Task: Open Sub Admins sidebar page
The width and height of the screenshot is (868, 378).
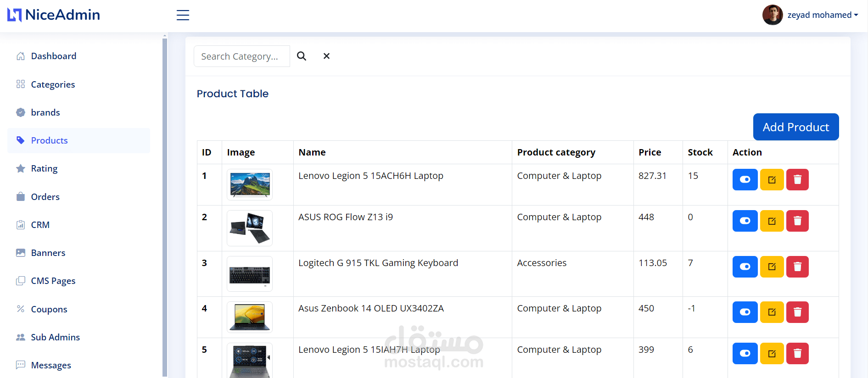Action: (x=78, y=337)
